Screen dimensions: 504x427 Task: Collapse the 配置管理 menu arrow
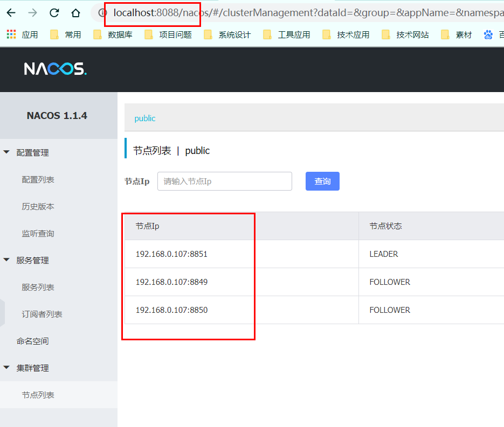(6, 152)
